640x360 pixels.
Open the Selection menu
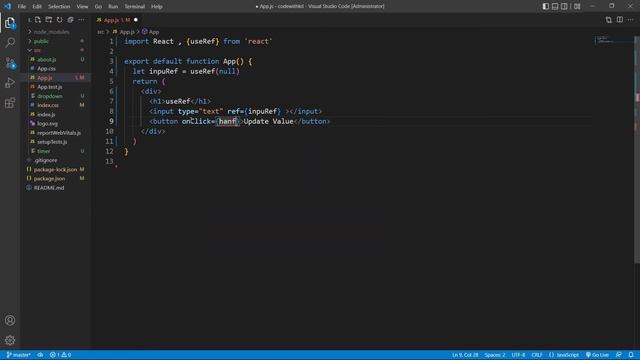59,7
